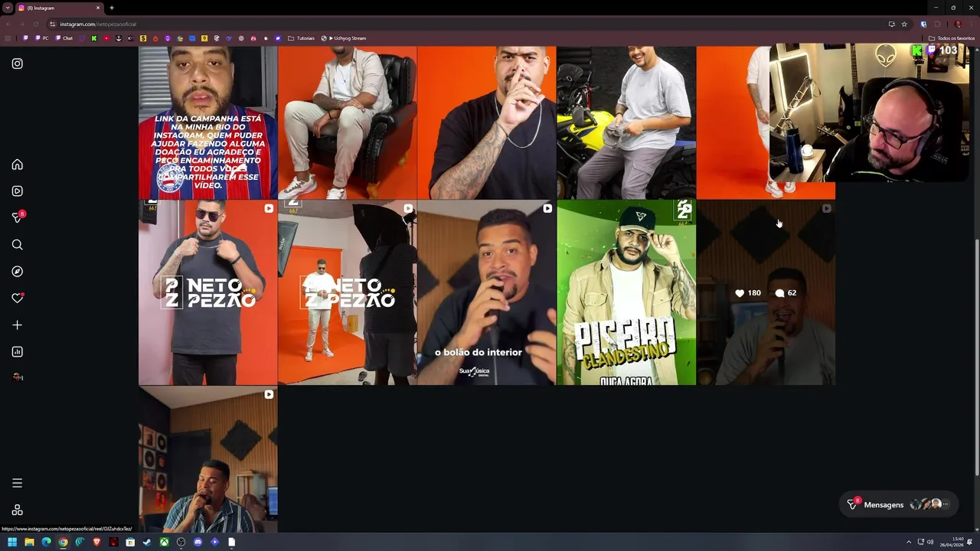980x551 pixels.
Task: View site information icon in address bar
Action: click(x=52, y=24)
